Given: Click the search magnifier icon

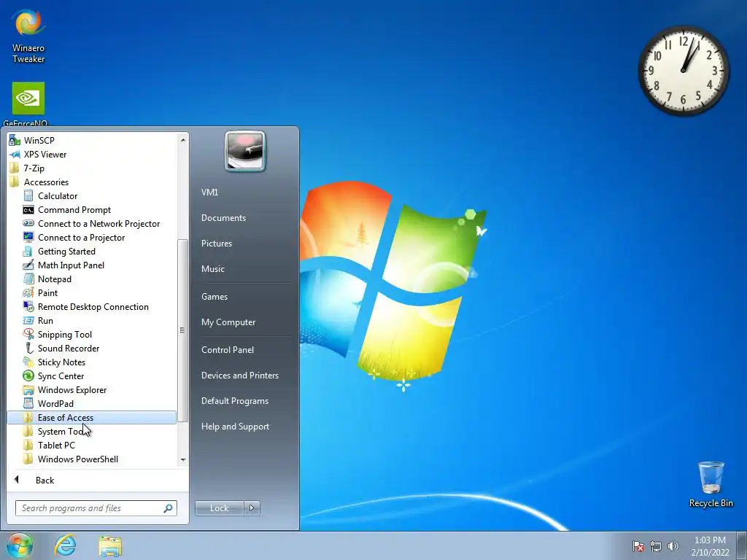Looking at the screenshot, I should 169,508.
